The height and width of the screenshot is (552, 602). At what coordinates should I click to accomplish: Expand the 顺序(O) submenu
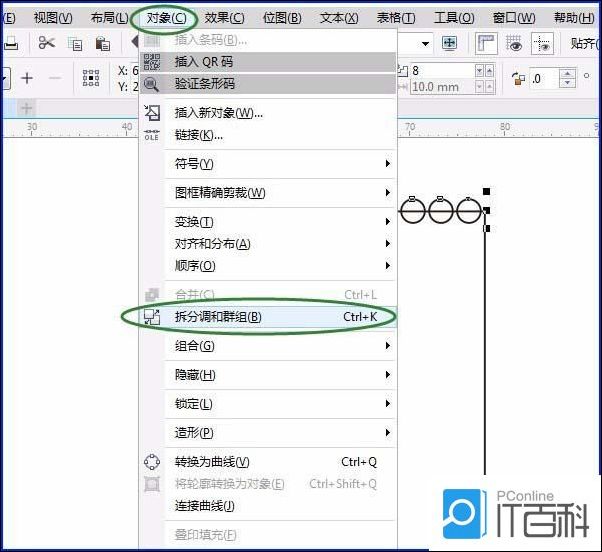[x=268, y=266]
